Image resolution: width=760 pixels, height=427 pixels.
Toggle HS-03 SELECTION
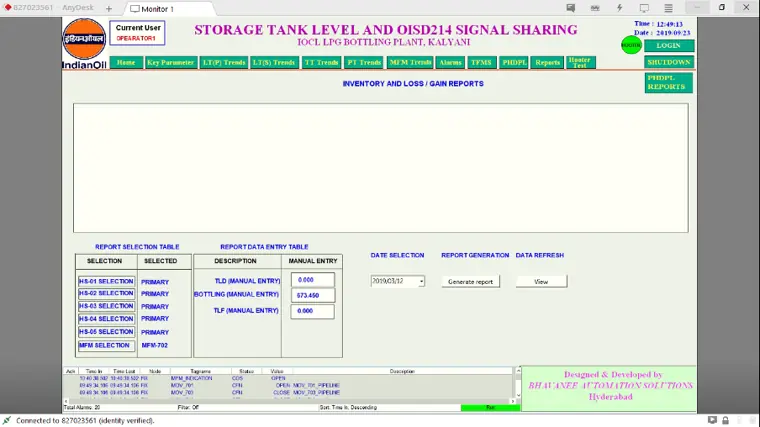[x=106, y=306]
